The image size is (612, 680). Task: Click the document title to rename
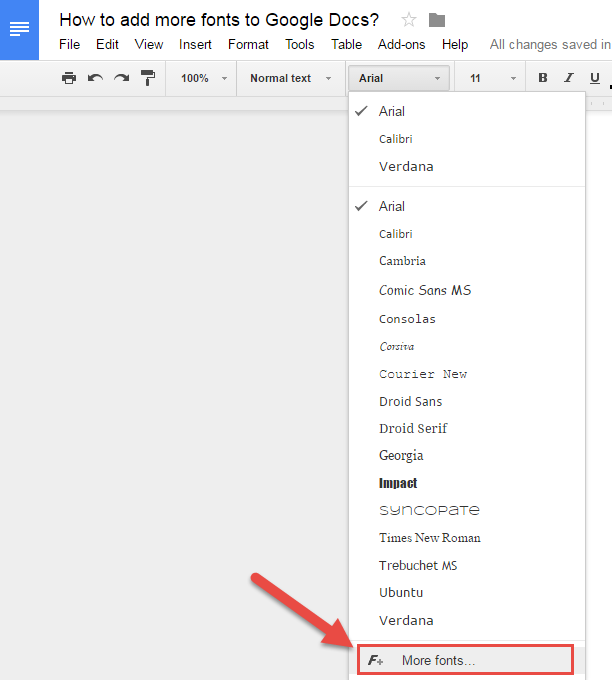(219, 20)
